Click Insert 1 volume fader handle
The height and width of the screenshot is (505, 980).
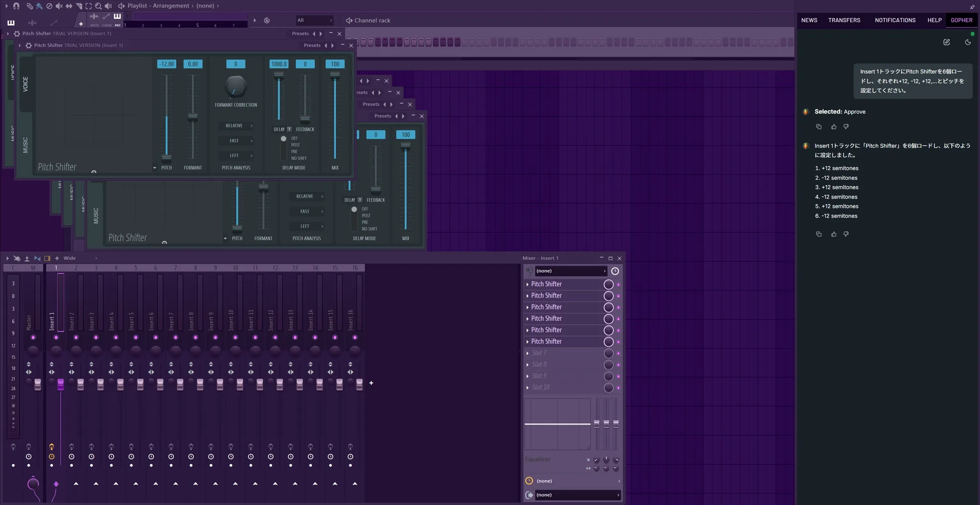pyautogui.click(x=60, y=384)
